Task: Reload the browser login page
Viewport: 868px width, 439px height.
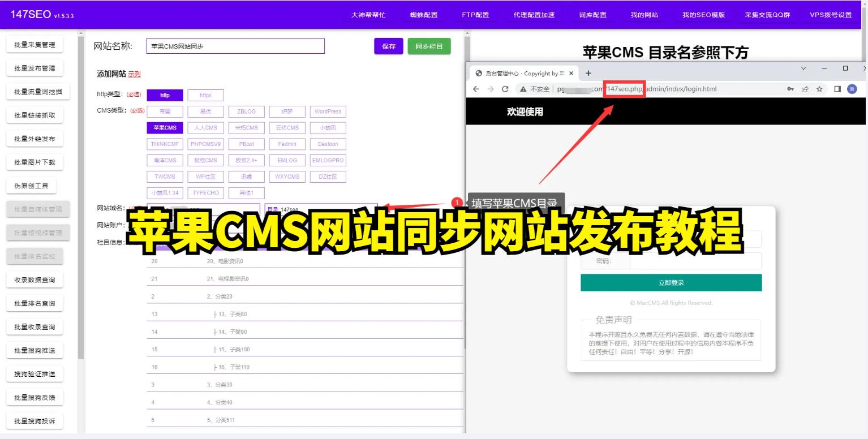Action: [505, 89]
